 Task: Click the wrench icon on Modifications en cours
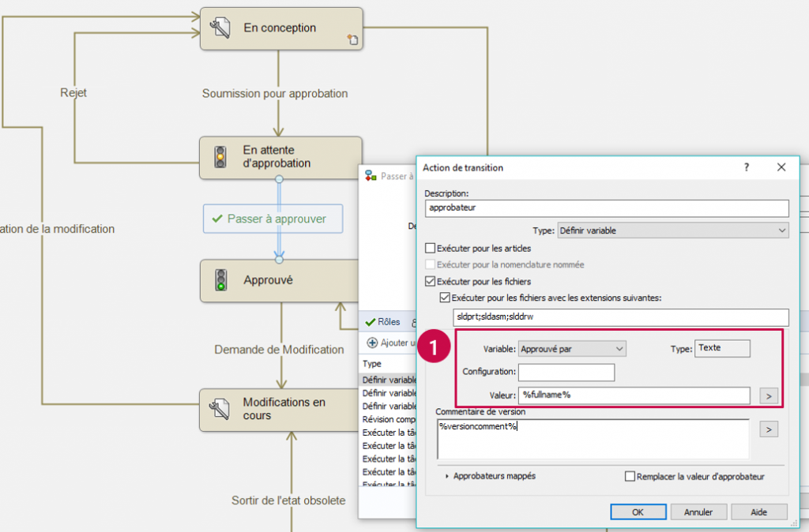[x=220, y=409]
